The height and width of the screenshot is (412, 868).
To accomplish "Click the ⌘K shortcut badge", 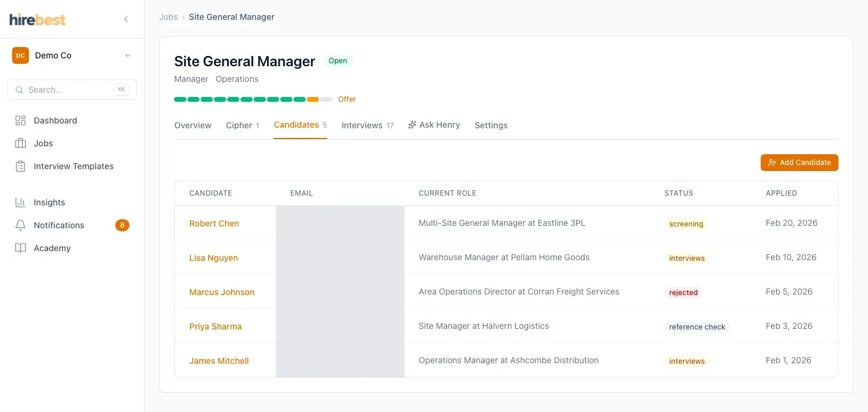I will 121,90.
